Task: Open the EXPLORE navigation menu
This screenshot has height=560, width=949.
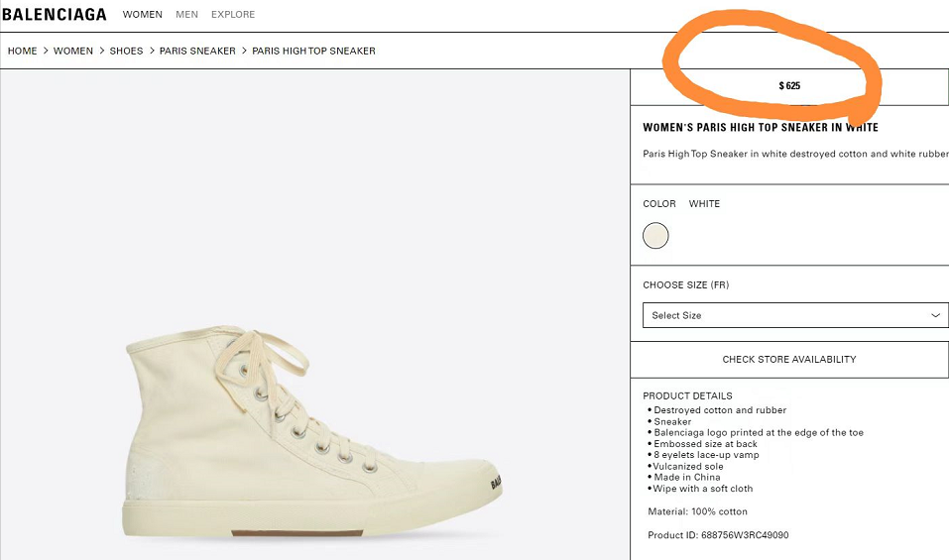Action: [233, 15]
